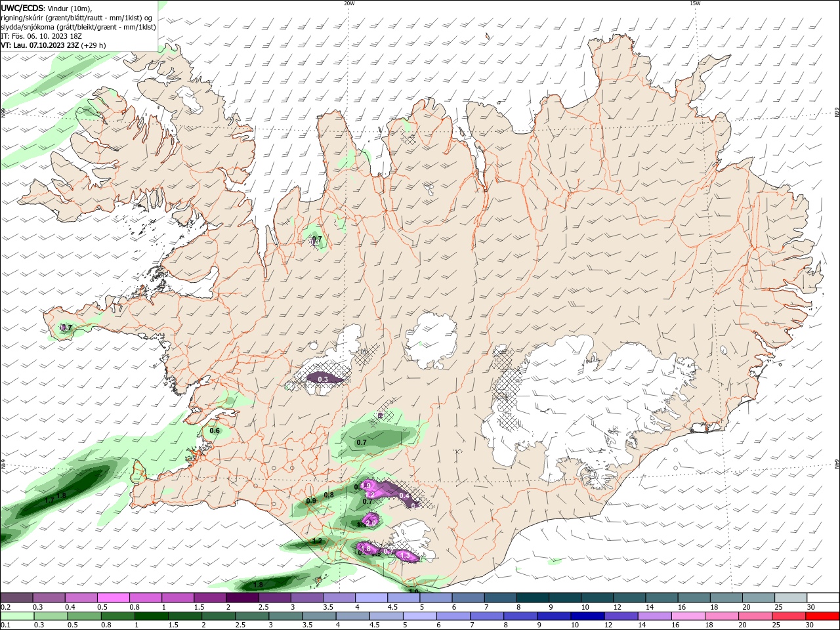The image size is (840, 630).
Task: Click the light pink swatch between 16 and 18
Action: (x=688, y=616)
